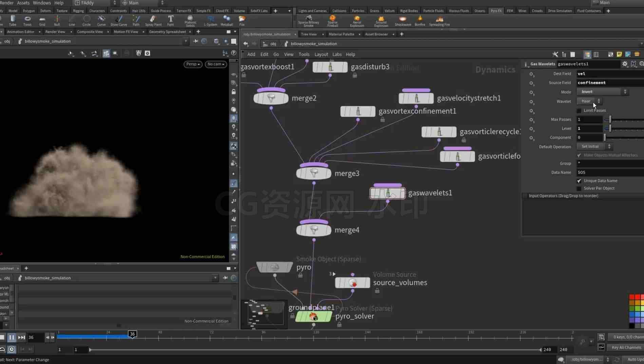Select the Draw Curve tool
This screenshot has height=364, width=644.
pos(119,21)
